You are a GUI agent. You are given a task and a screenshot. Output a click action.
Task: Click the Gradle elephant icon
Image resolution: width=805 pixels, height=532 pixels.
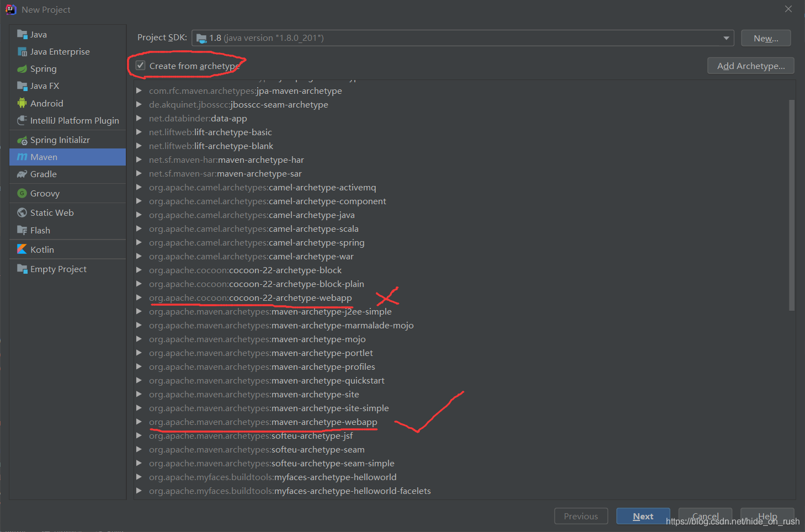pos(22,174)
